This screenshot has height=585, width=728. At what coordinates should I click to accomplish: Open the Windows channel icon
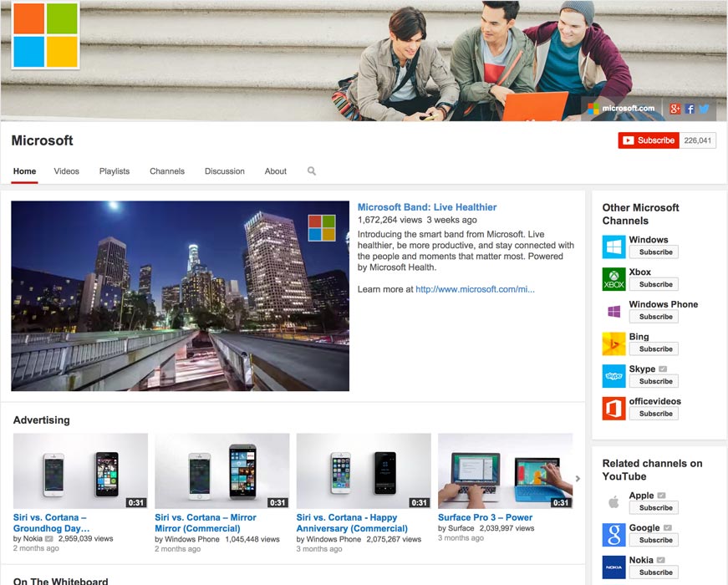coord(613,247)
